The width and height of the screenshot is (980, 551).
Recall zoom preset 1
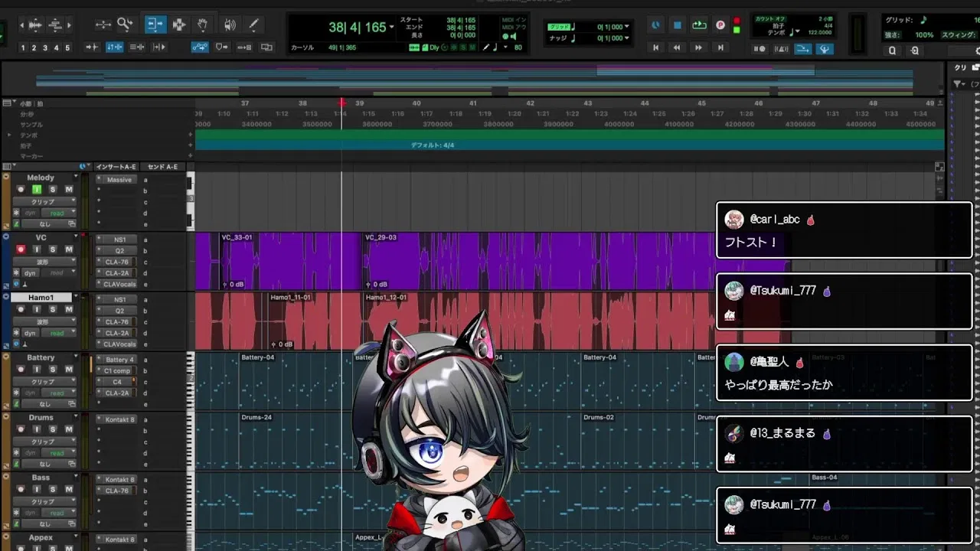coord(23,47)
